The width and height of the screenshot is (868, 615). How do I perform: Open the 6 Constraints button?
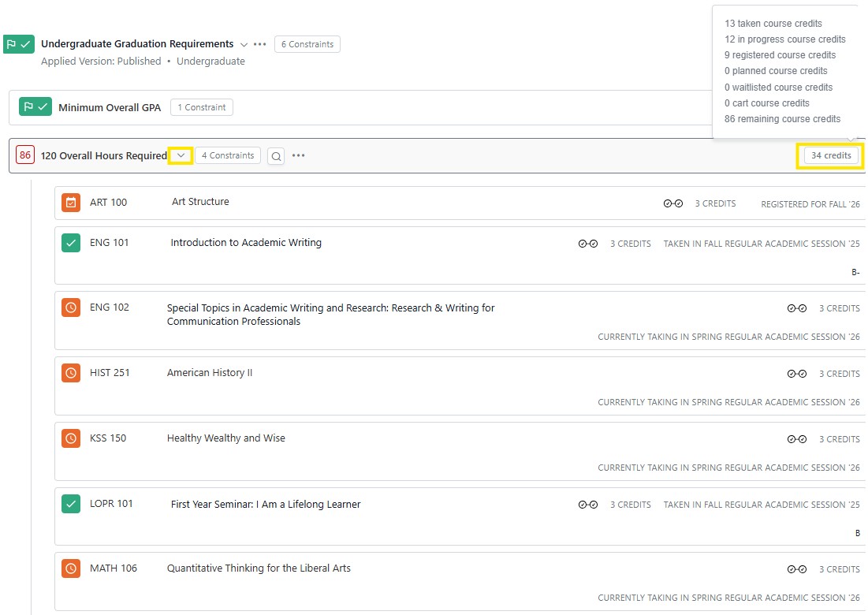pos(307,44)
